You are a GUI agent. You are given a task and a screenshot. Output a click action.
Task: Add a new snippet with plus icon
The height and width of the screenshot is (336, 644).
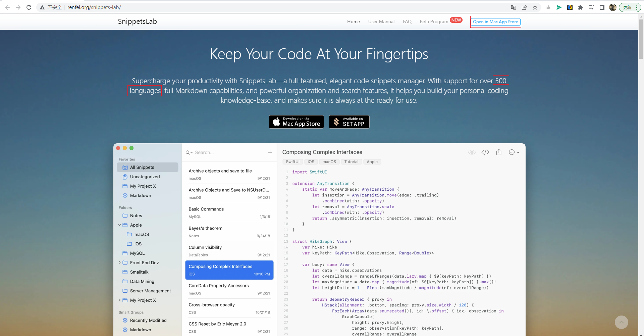point(270,152)
